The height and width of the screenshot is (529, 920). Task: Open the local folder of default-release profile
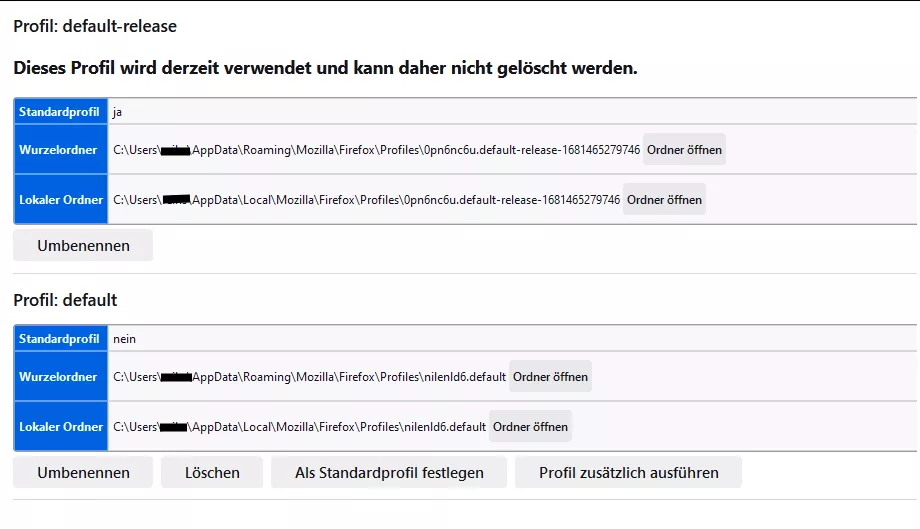tap(664, 200)
